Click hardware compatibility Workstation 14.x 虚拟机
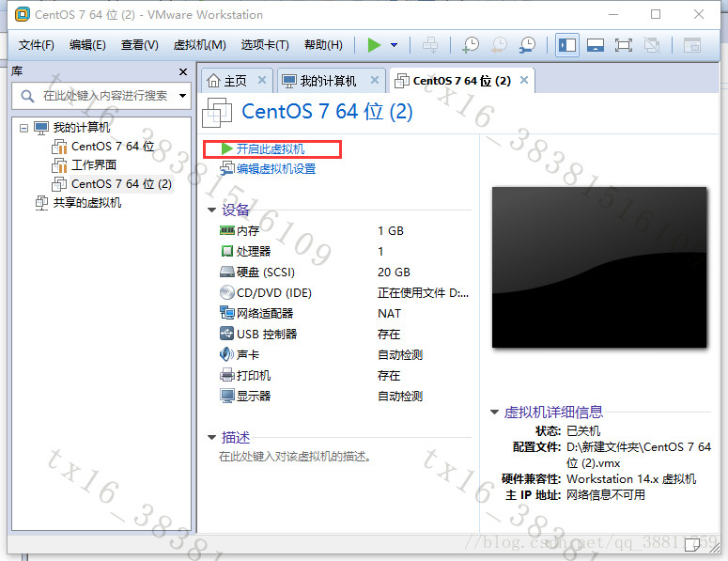728x561 pixels. tap(631, 479)
